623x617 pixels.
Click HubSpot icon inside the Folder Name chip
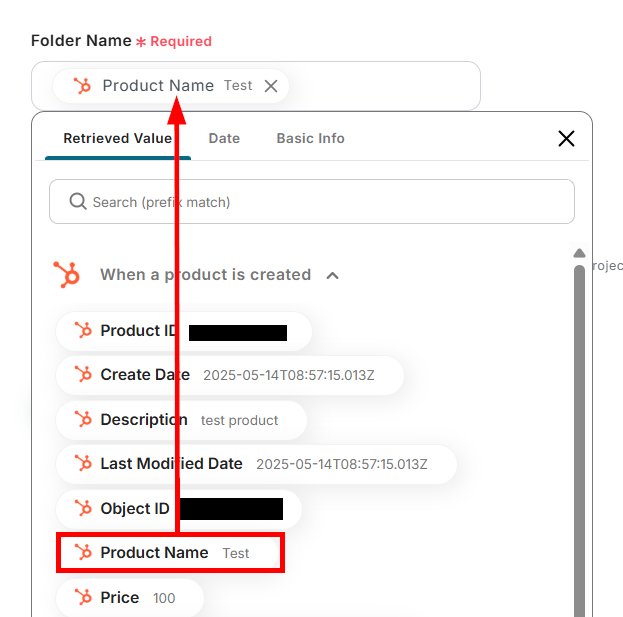[82, 86]
